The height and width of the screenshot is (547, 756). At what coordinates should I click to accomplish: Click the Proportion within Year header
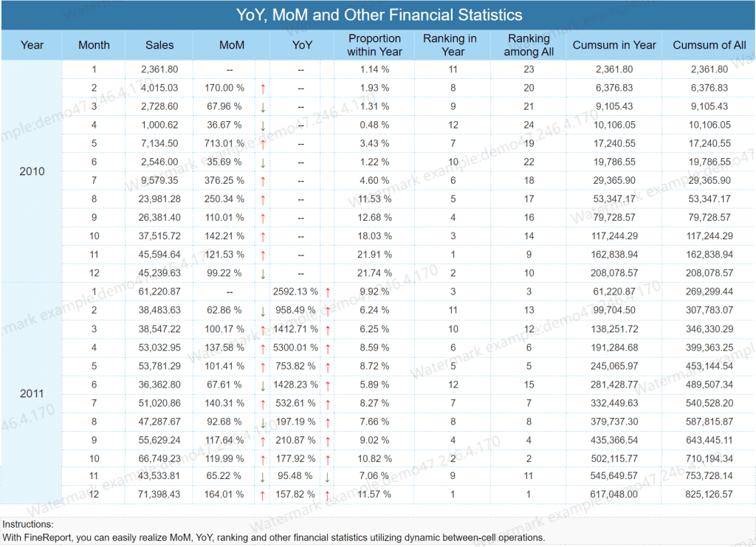[x=374, y=45]
